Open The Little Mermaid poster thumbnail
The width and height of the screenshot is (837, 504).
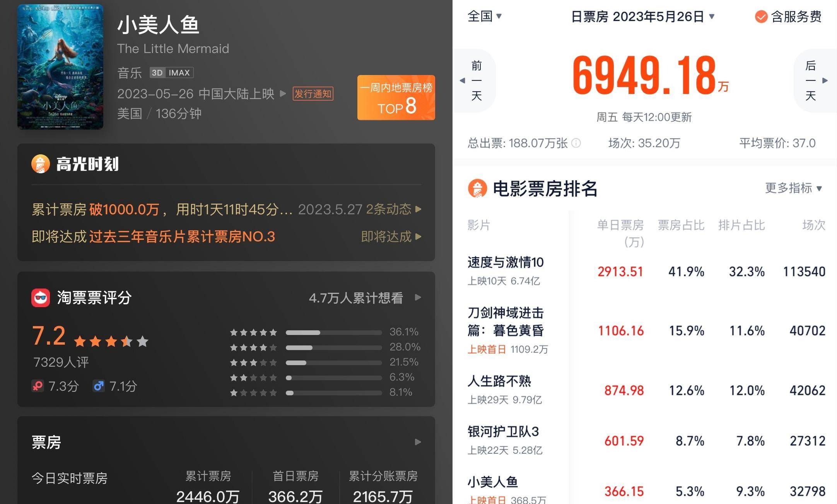tap(60, 67)
